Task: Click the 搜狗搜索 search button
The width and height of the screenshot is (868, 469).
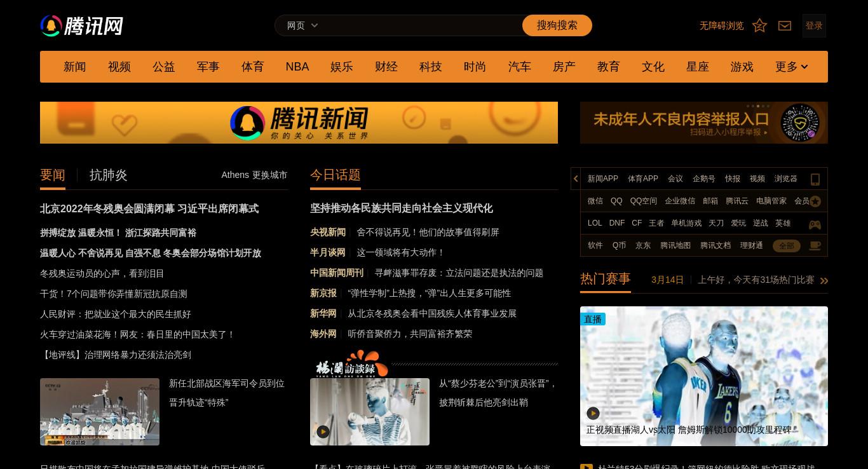Action: pyautogui.click(x=557, y=25)
